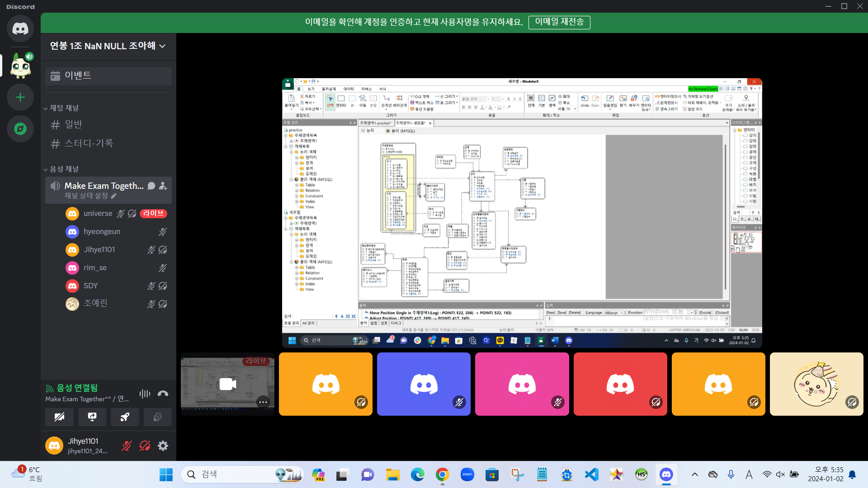Add a server with plus icon
The image size is (868, 488).
click(20, 97)
